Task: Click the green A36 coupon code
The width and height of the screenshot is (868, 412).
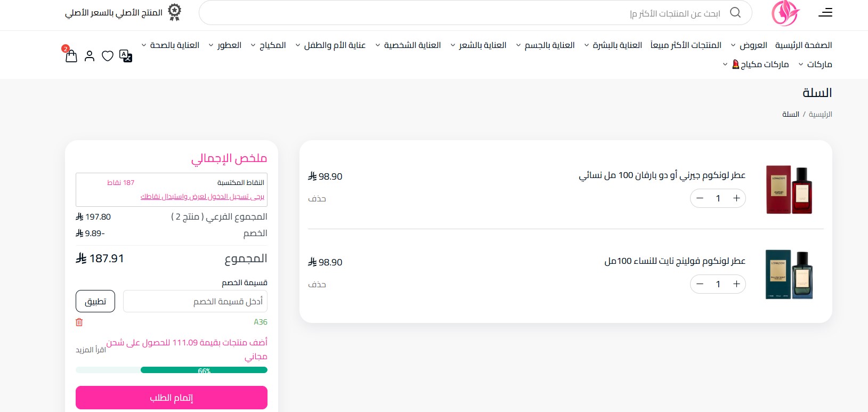Action: (261, 322)
